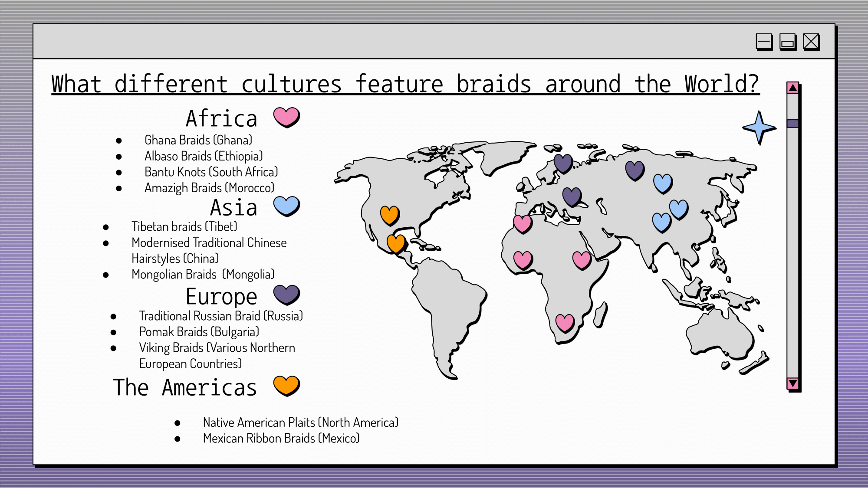This screenshot has height=488, width=868.
Task: Click the orange heart over Mexico
Action: click(x=396, y=243)
